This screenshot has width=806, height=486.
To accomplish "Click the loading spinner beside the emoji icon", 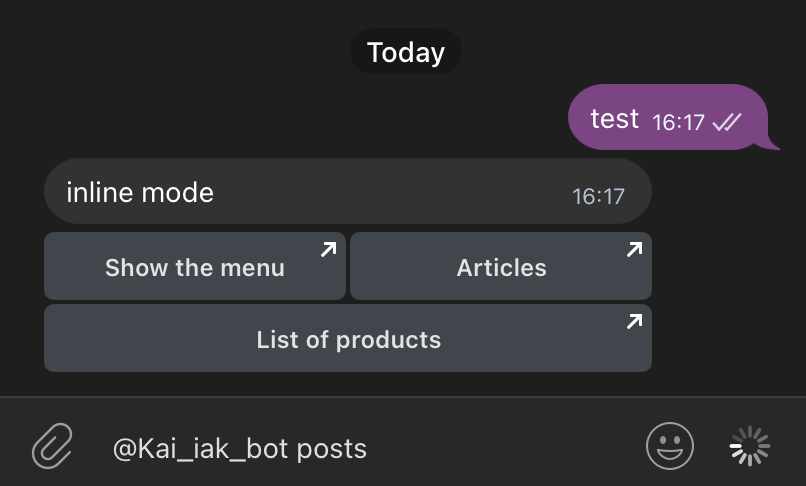I will coord(749,446).
